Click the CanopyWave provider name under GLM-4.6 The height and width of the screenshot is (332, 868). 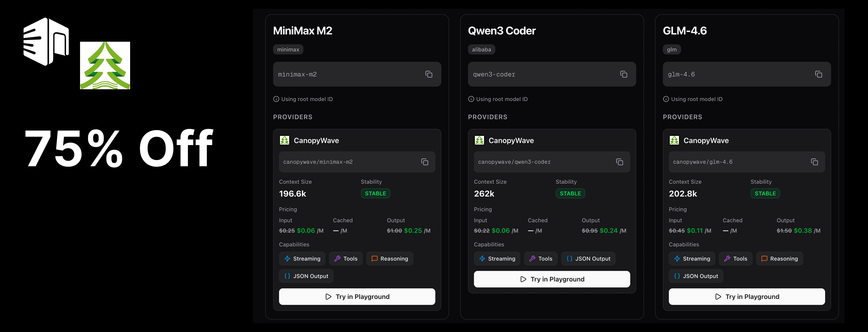tap(706, 140)
